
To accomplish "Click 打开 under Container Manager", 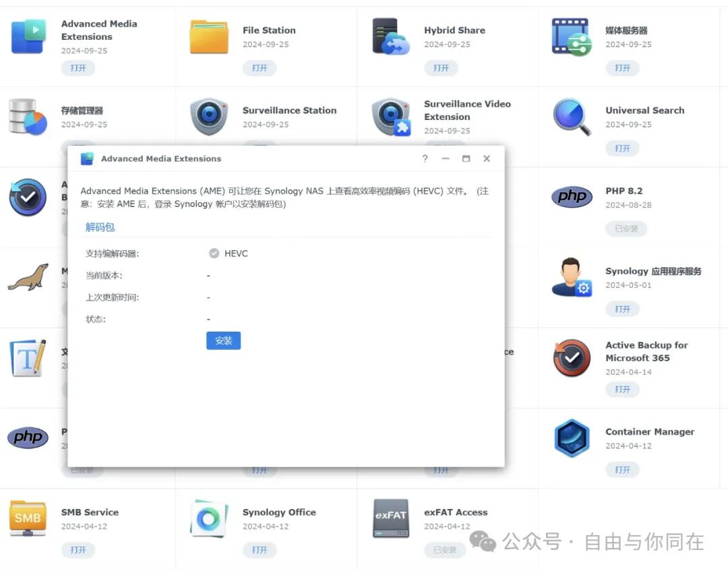I will coord(623,470).
